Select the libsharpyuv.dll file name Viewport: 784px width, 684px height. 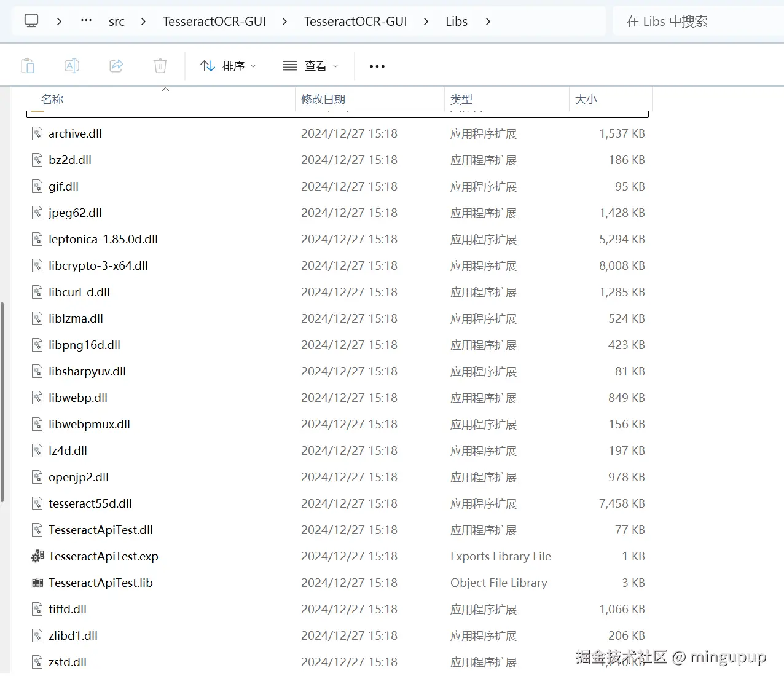coord(87,371)
